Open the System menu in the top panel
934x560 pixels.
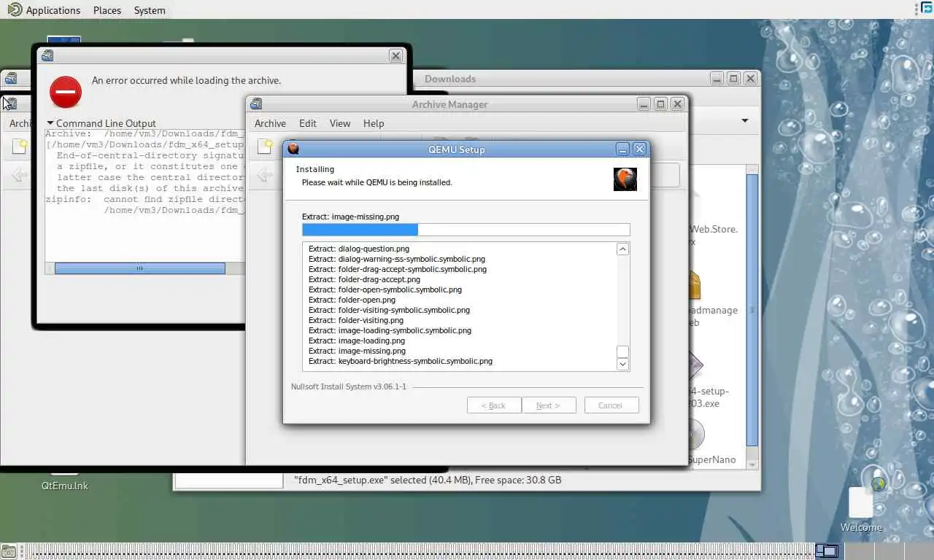(150, 10)
